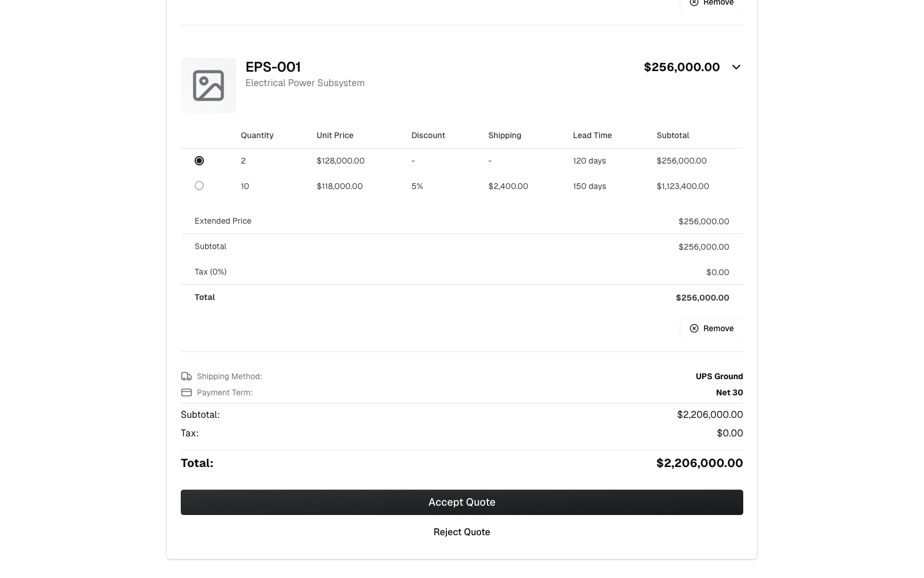Screen dimensions: 924x578
Task: Click the Net 30 payment term value
Action: click(729, 392)
